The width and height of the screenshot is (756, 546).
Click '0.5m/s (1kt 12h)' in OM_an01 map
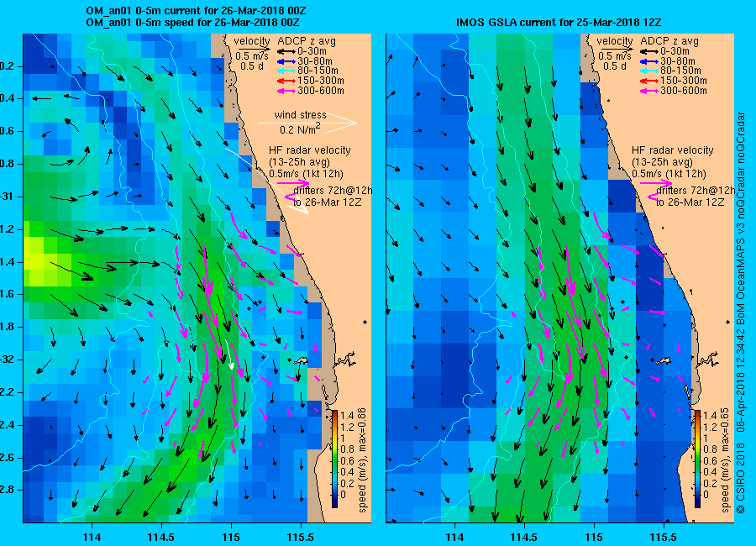pos(306,174)
